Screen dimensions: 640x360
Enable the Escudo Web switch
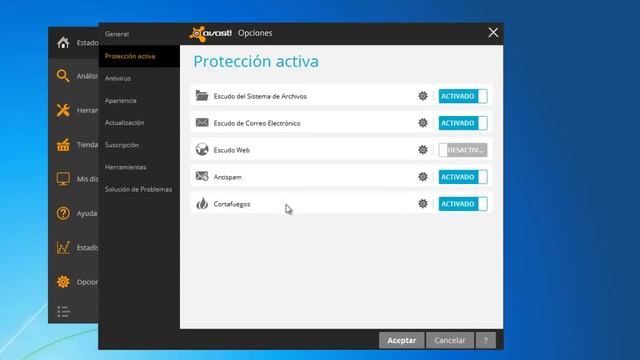[463, 150]
